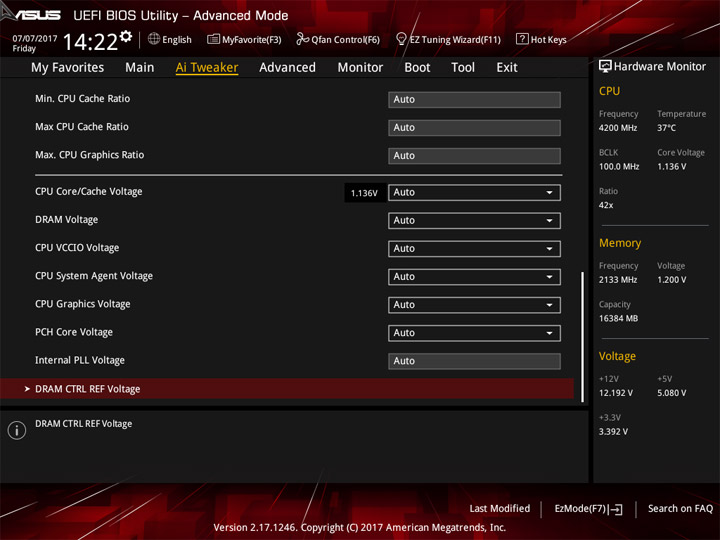Click Min. CPU Cache Ratio field
720x540 pixels.
coord(474,100)
